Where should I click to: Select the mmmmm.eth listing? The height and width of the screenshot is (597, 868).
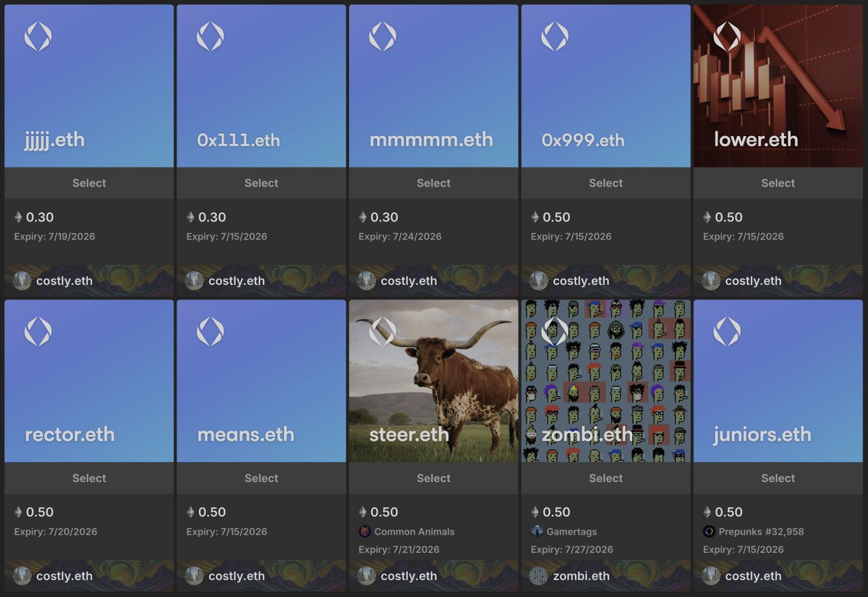click(x=433, y=183)
